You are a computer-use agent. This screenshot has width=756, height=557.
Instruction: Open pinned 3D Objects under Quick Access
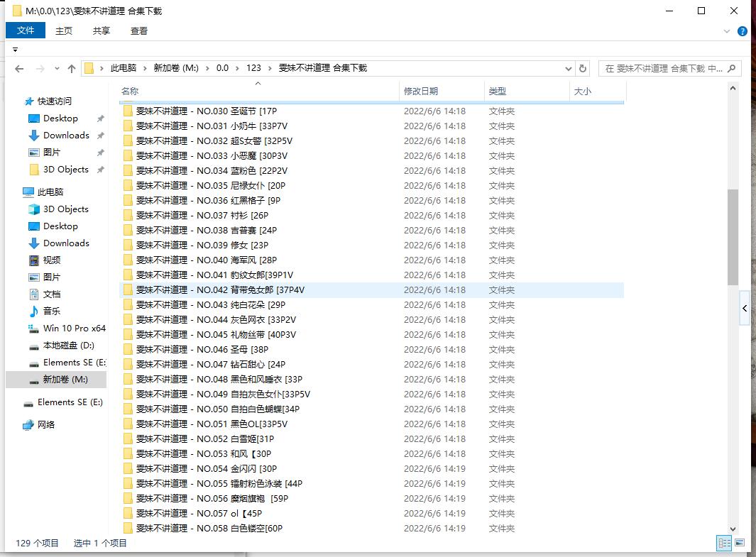tap(65, 170)
